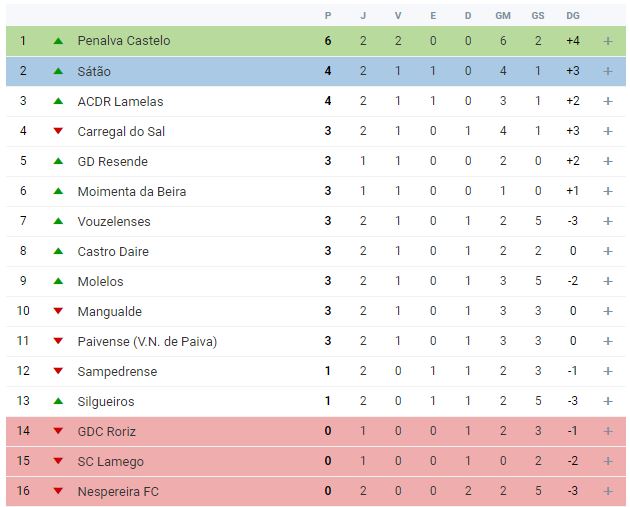Expand Castro Daire row with plus

point(607,251)
